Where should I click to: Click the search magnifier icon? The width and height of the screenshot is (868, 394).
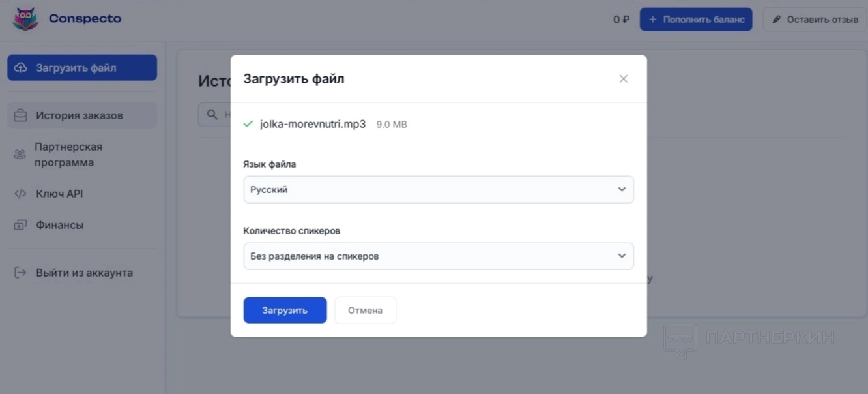coord(212,115)
